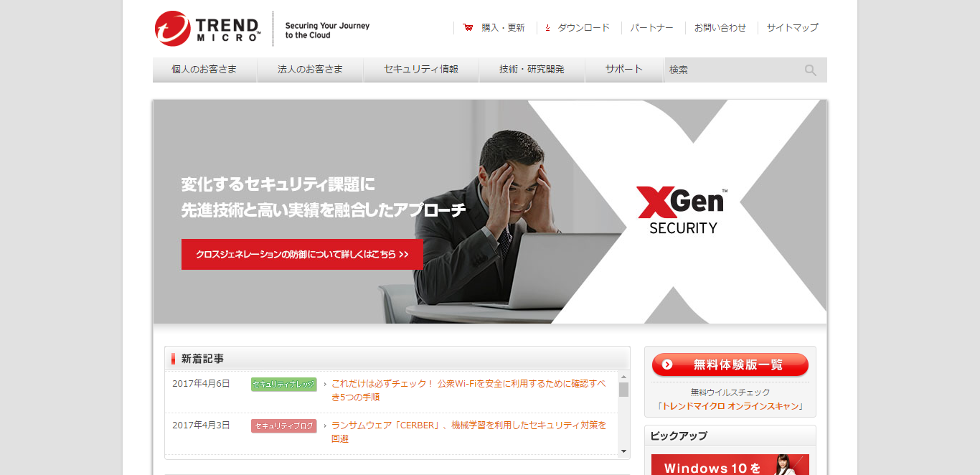Click the download arrow icon beside ダウンロード

(x=547, y=28)
